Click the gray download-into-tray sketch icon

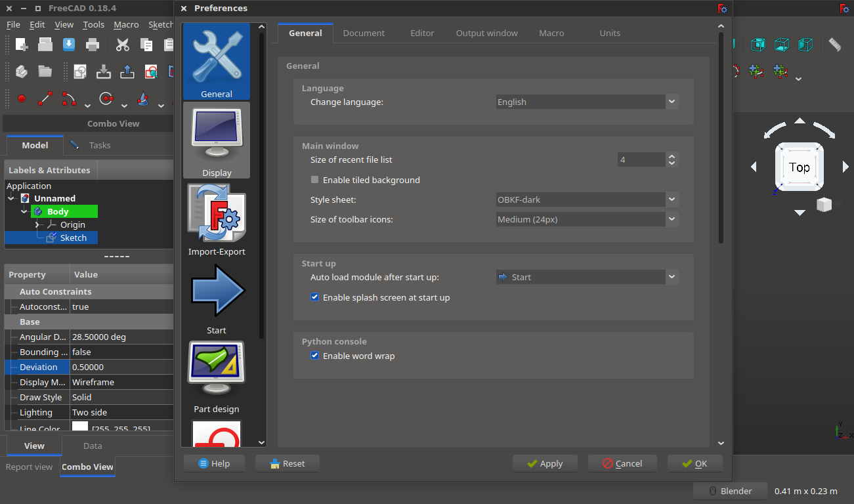click(104, 71)
